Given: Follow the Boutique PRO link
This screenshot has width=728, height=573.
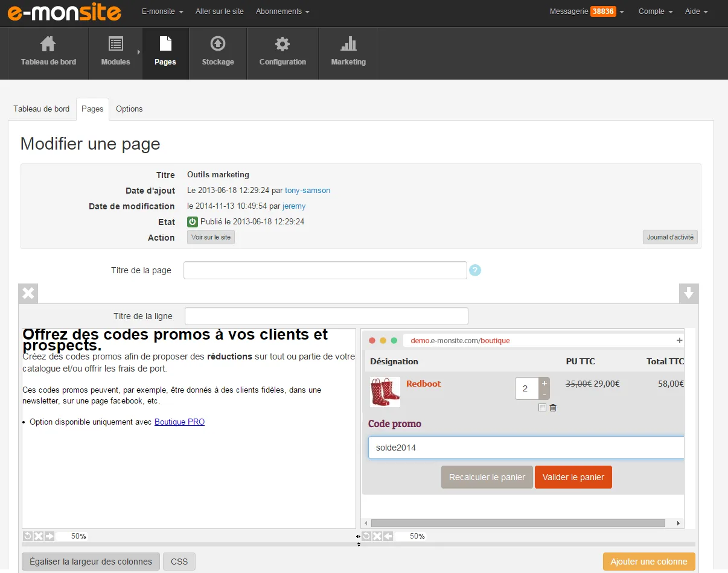Looking at the screenshot, I should [179, 422].
